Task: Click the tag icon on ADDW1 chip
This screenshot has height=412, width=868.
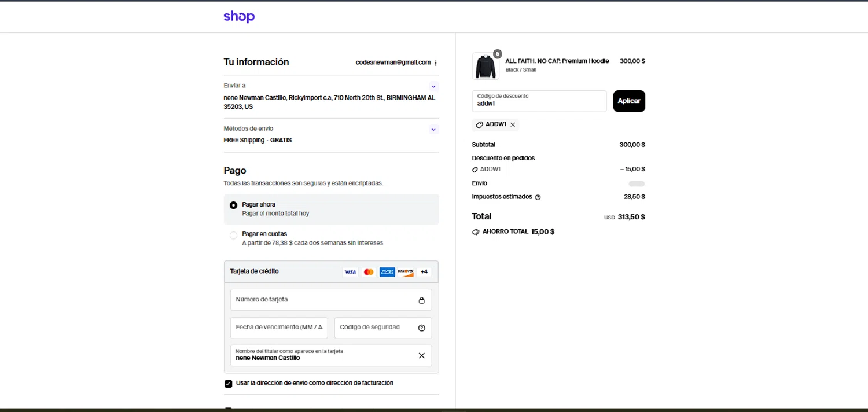Action: point(479,124)
